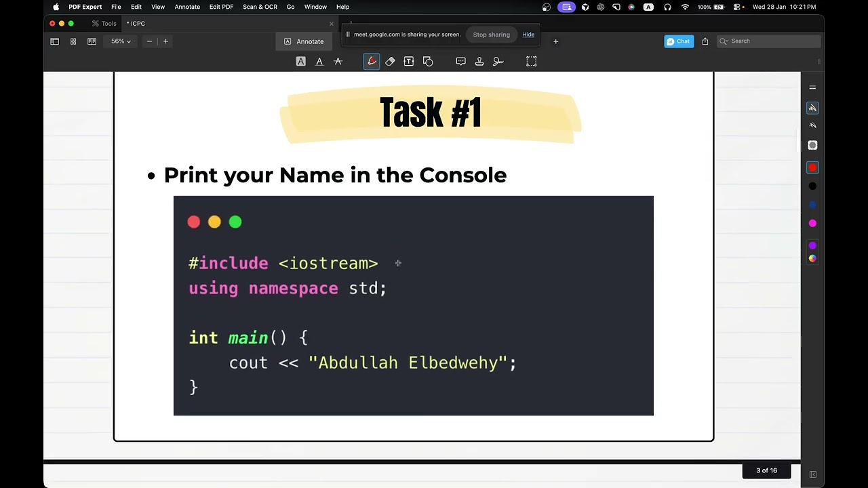Pick the dark blue color swatch

(x=812, y=205)
